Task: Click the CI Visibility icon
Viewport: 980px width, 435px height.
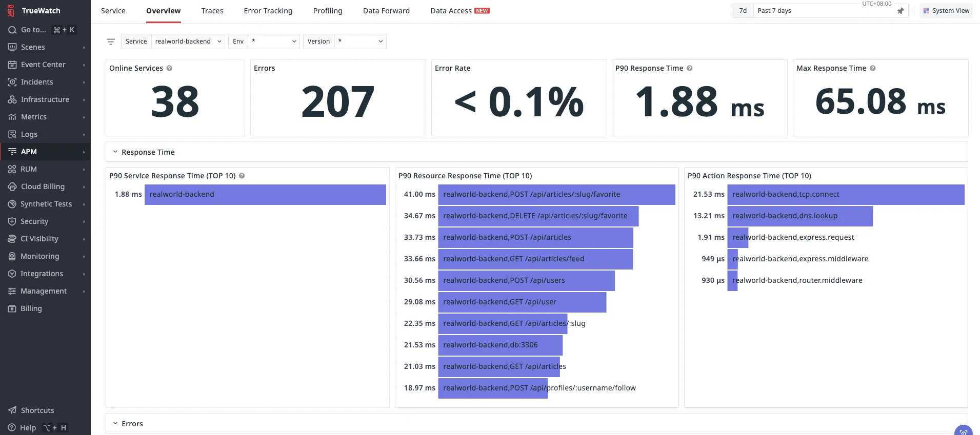Action: [x=12, y=239]
